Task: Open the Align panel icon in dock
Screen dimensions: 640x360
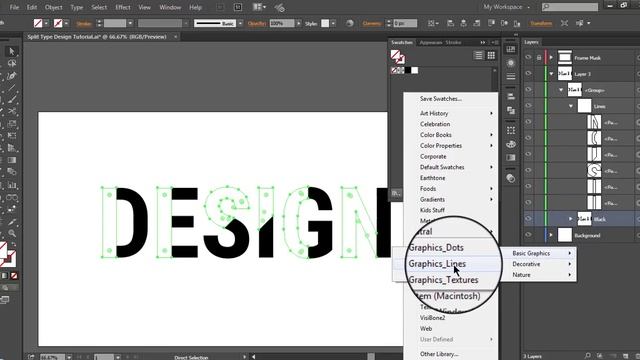Action: tap(511, 96)
